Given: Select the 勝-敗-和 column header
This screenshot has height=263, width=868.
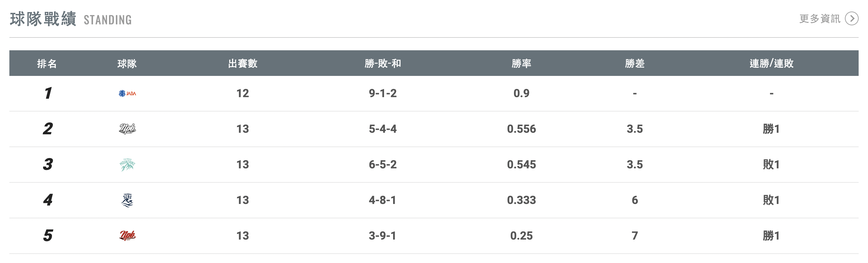Looking at the screenshot, I should point(383,63).
